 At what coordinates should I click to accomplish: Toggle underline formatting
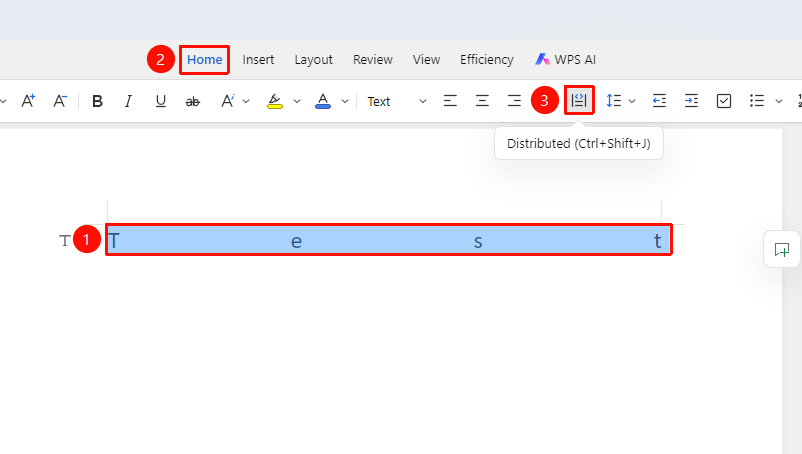point(161,101)
